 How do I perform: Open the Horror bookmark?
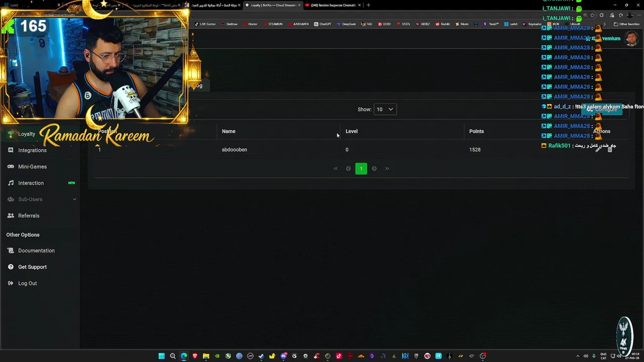250,24
